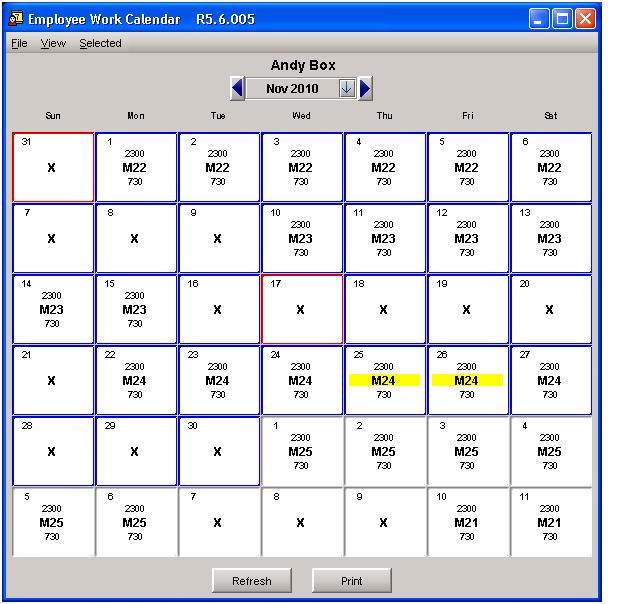Image resolution: width=640 pixels, height=604 pixels.
Task: Select November 10 M23 shift cell
Action: point(302,238)
